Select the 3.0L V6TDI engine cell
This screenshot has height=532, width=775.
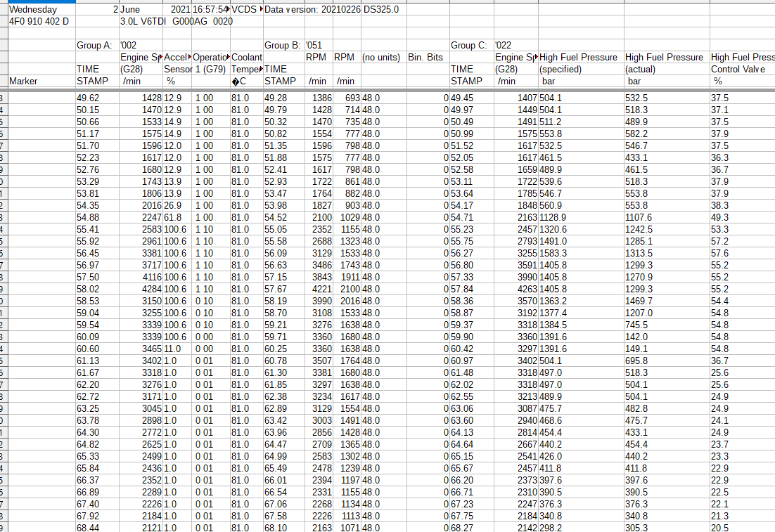tap(141, 21)
